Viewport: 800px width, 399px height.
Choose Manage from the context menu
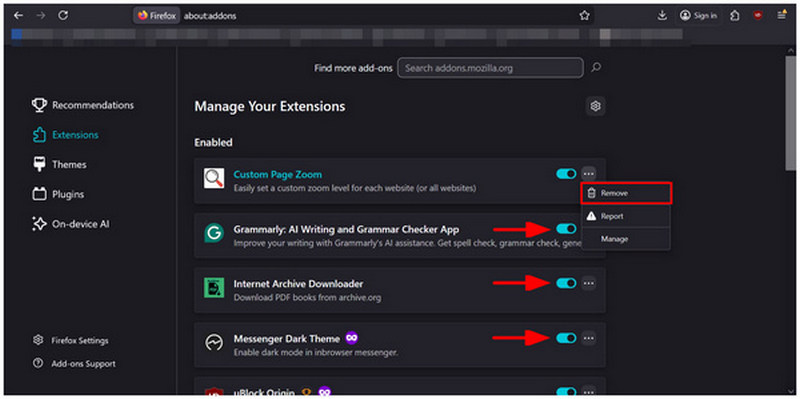pyautogui.click(x=626, y=239)
